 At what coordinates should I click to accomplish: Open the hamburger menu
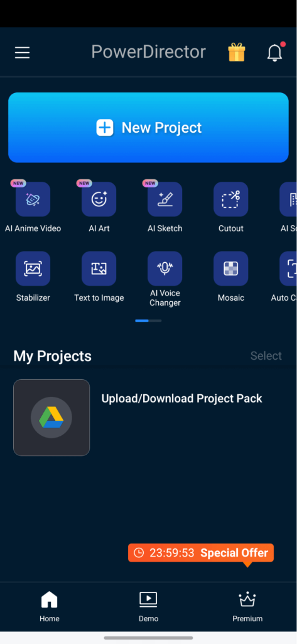coord(22,53)
